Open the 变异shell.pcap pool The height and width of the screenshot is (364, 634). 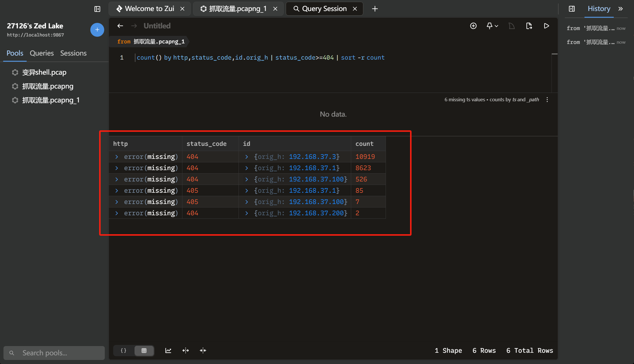(44, 72)
